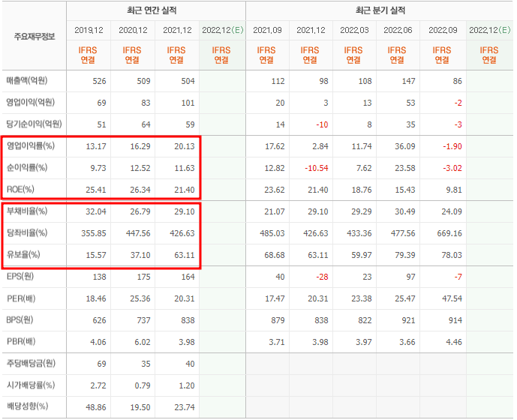Click the quarterly 2022.06 column header
The image size is (517, 420).
[398, 30]
